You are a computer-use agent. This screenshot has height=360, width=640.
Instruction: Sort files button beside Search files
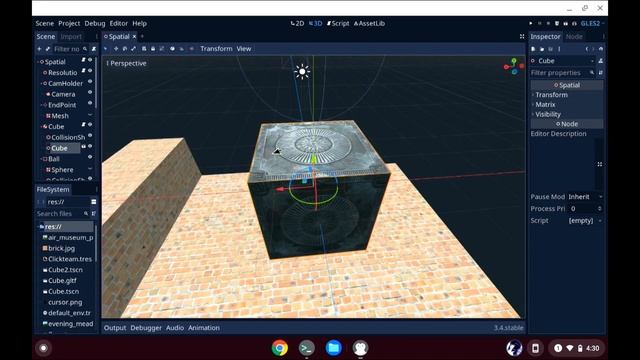pos(93,213)
